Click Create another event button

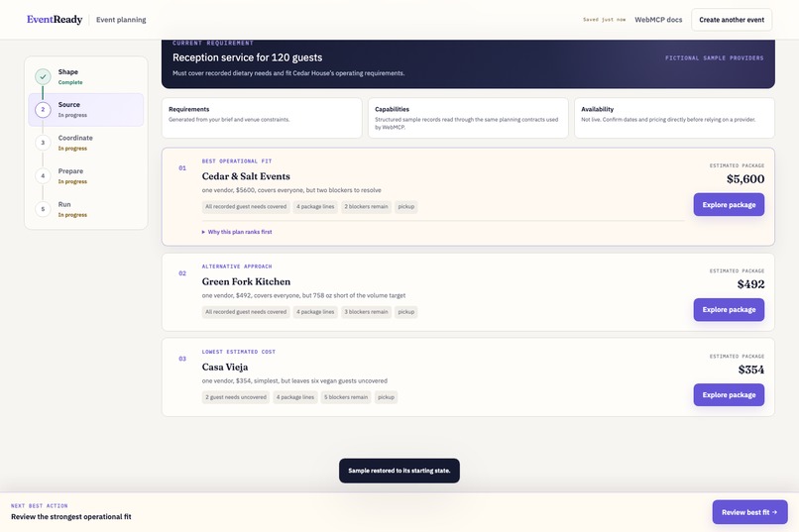pos(732,20)
